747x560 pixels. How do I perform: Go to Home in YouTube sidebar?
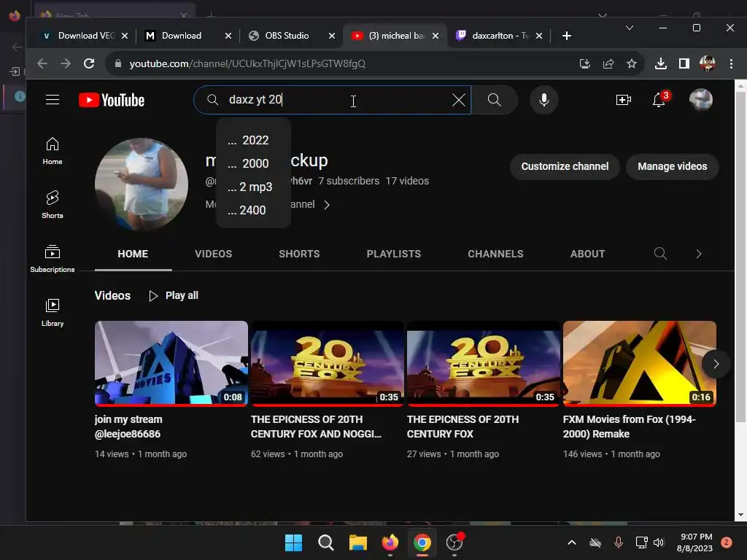53,150
